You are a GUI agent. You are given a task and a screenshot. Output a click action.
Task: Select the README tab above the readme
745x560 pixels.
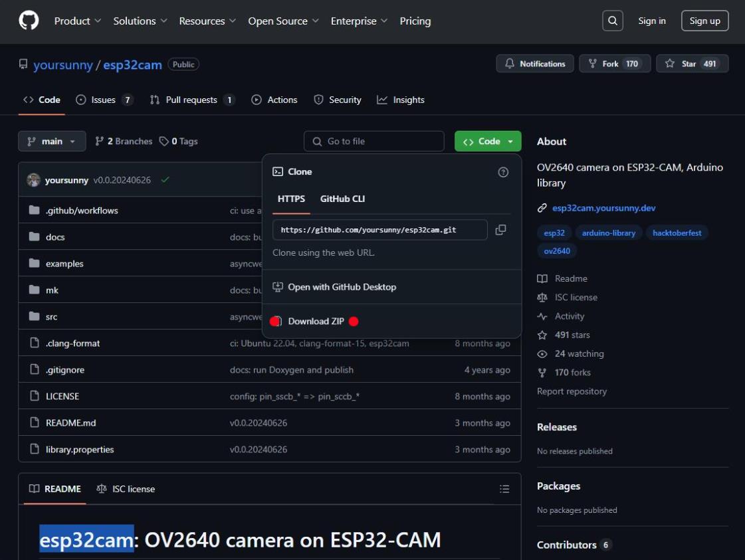pos(55,489)
